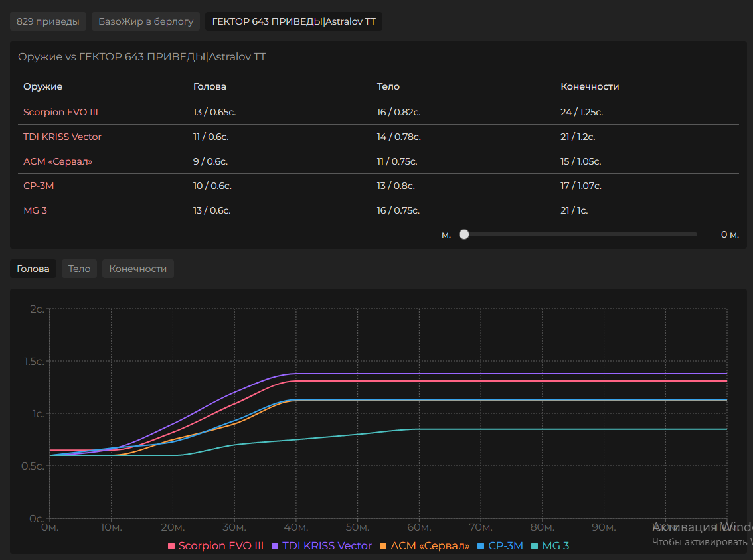Image resolution: width=753 pixels, height=560 pixels.
Task: Select ГЕКТОР 643 ПРИВЕДЫ|Astralov TT tab
Action: click(293, 21)
